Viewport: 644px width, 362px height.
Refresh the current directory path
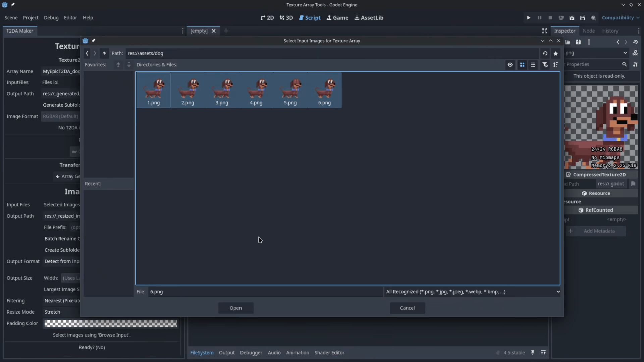click(x=545, y=53)
